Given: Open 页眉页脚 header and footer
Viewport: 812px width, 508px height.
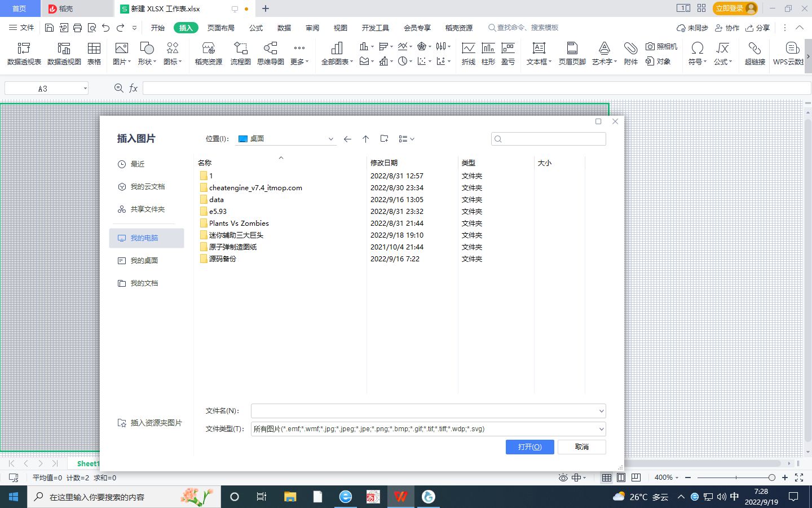Looking at the screenshot, I should point(572,54).
